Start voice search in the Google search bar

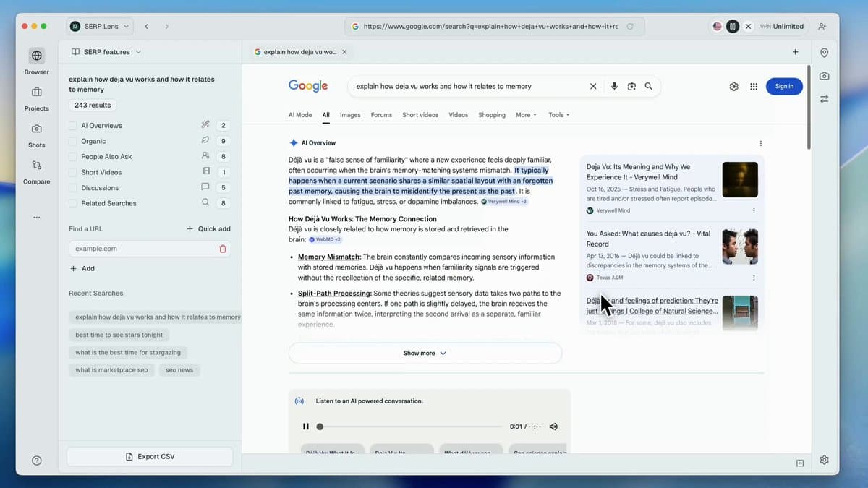coord(614,86)
